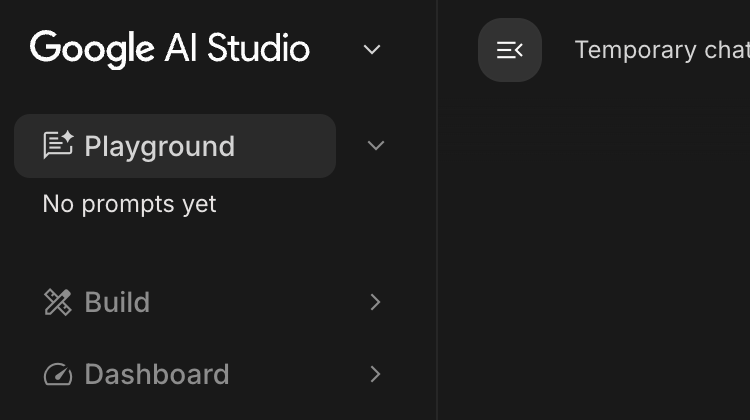Click the Playground sparkle-chat icon
The height and width of the screenshot is (420, 750).
[x=58, y=146]
